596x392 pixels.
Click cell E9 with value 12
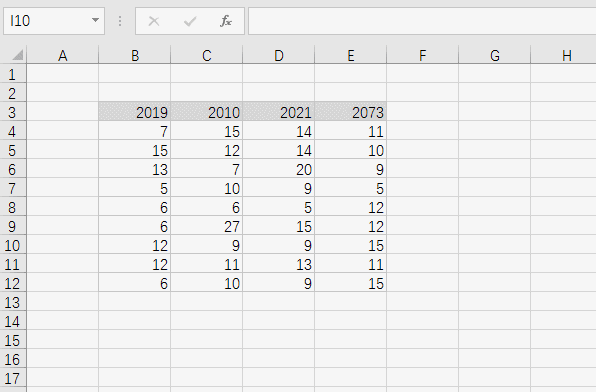pos(350,226)
